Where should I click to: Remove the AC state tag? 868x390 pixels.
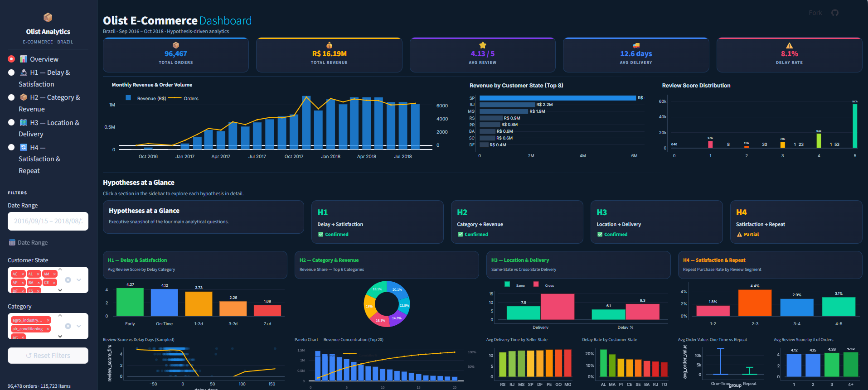(23, 274)
